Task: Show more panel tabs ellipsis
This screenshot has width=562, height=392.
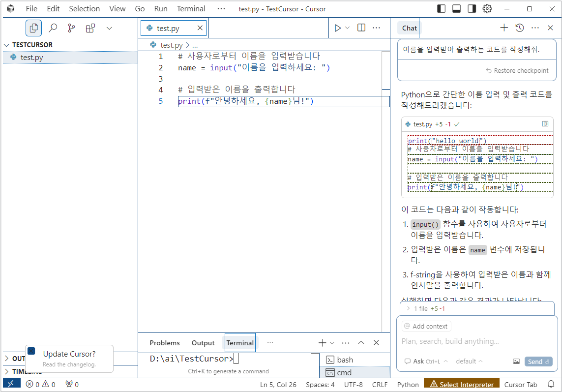Action: (x=270, y=342)
